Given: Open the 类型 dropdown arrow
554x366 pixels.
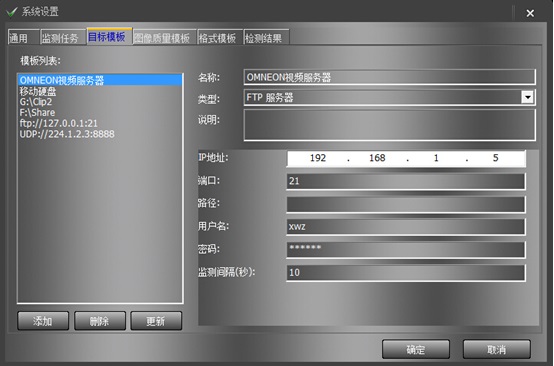Looking at the screenshot, I should [x=528, y=97].
